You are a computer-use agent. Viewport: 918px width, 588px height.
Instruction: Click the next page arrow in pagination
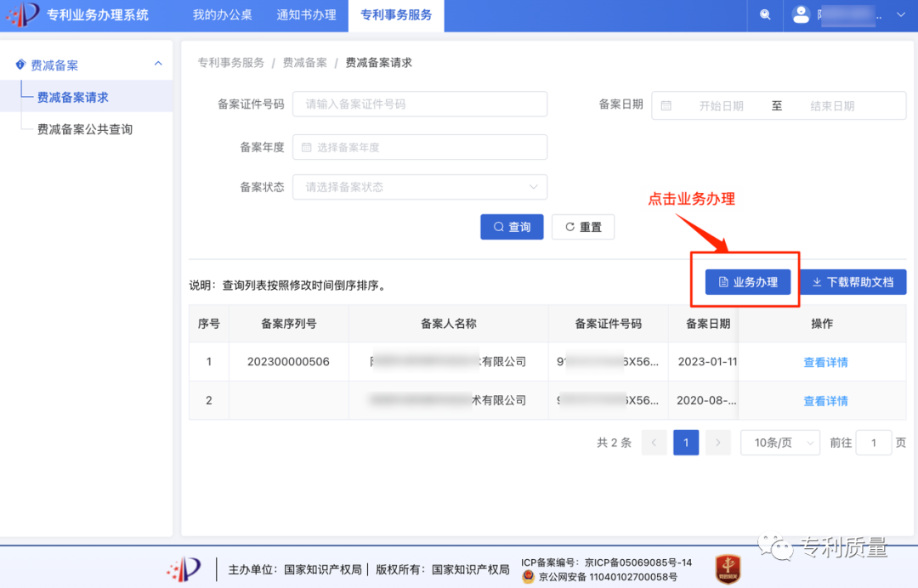pos(717,442)
